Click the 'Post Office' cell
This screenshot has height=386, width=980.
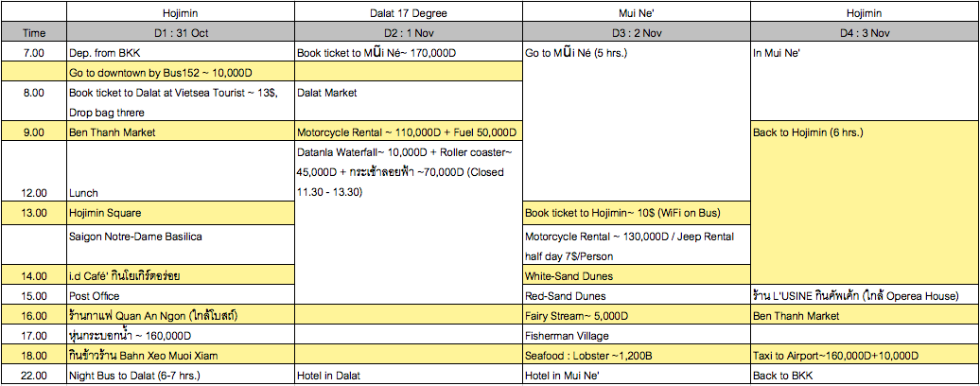pyautogui.click(x=180, y=295)
